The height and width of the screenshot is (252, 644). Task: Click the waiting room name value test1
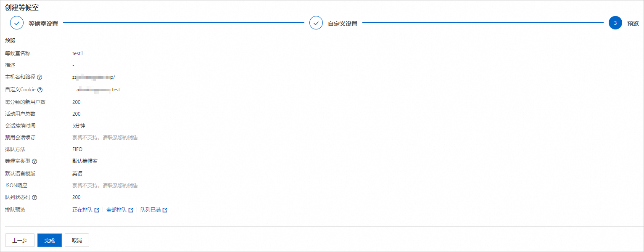78,53
